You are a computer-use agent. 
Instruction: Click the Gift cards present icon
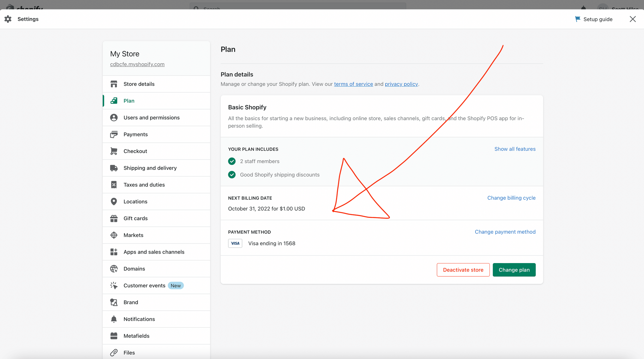114,218
